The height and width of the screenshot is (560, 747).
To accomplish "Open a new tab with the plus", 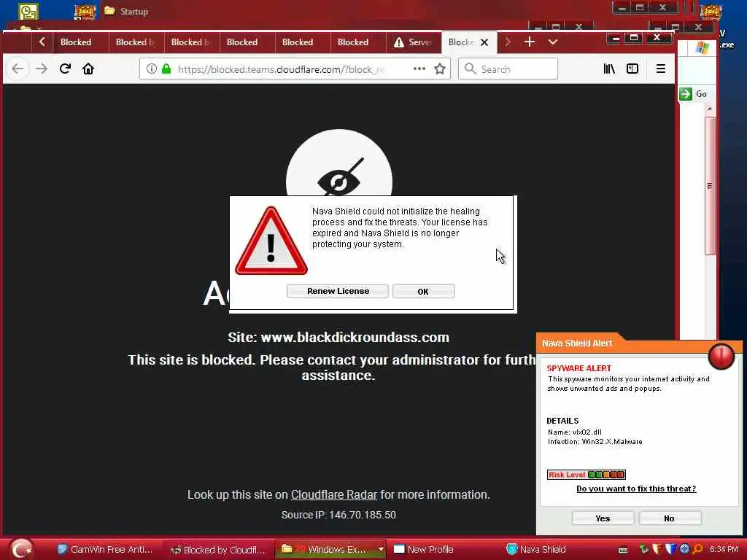I will click(530, 42).
